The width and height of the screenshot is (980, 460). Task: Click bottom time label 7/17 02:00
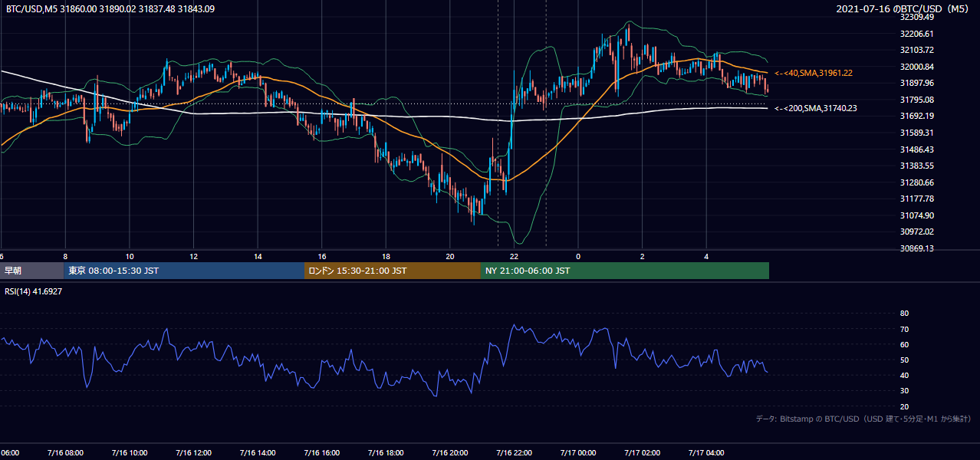(x=643, y=453)
